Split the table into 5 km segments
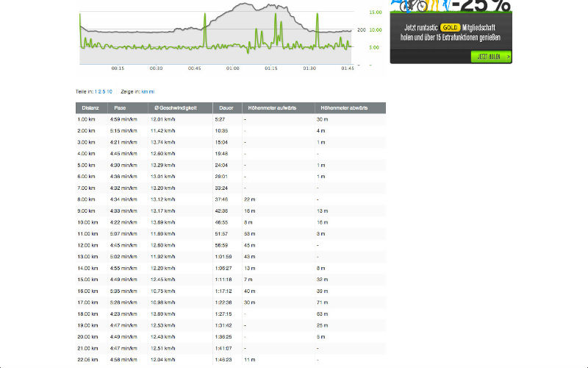 click(x=104, y=91)
